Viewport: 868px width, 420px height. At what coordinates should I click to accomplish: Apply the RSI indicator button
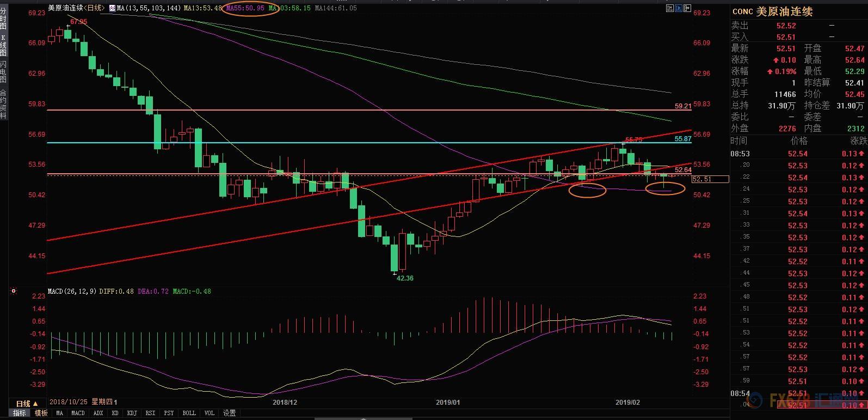pos(150,413)
